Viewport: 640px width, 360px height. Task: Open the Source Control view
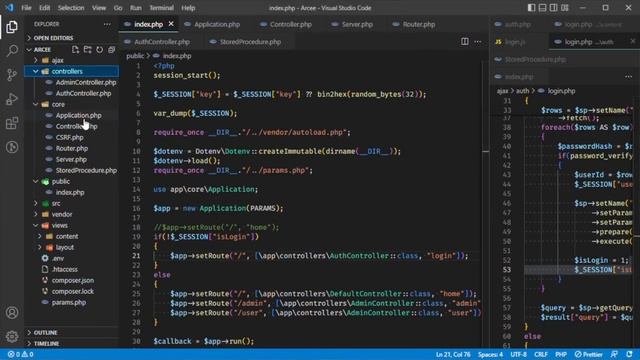click(x=12, y=75)
